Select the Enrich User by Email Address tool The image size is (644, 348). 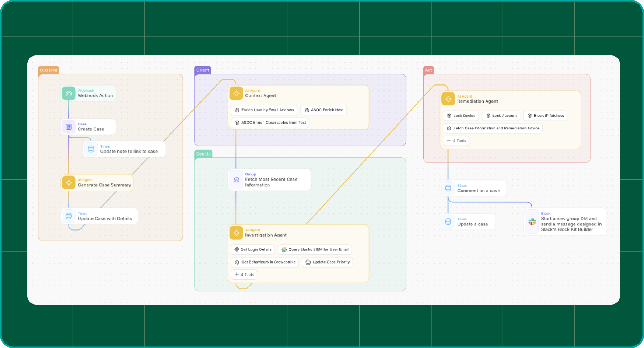pos(264,110)
